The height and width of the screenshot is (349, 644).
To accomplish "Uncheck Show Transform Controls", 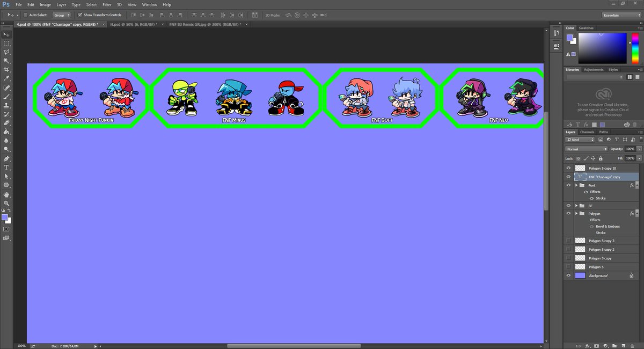I will point(80,15).
